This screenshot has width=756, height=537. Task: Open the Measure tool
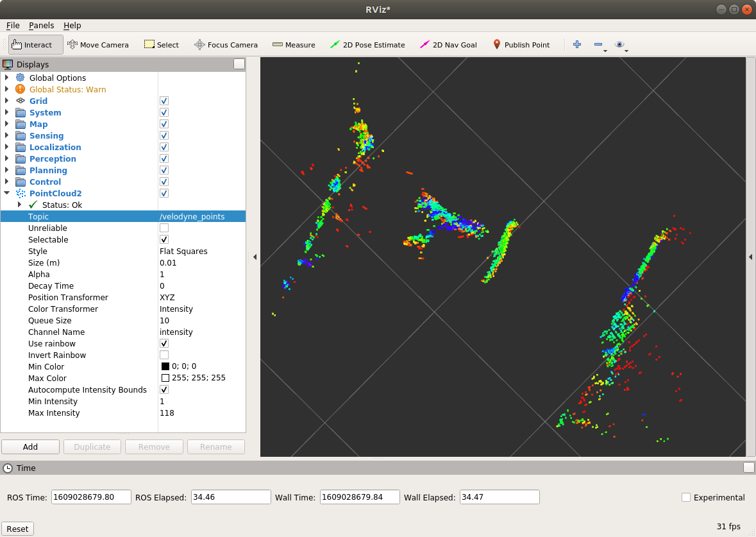click(294, 44)
